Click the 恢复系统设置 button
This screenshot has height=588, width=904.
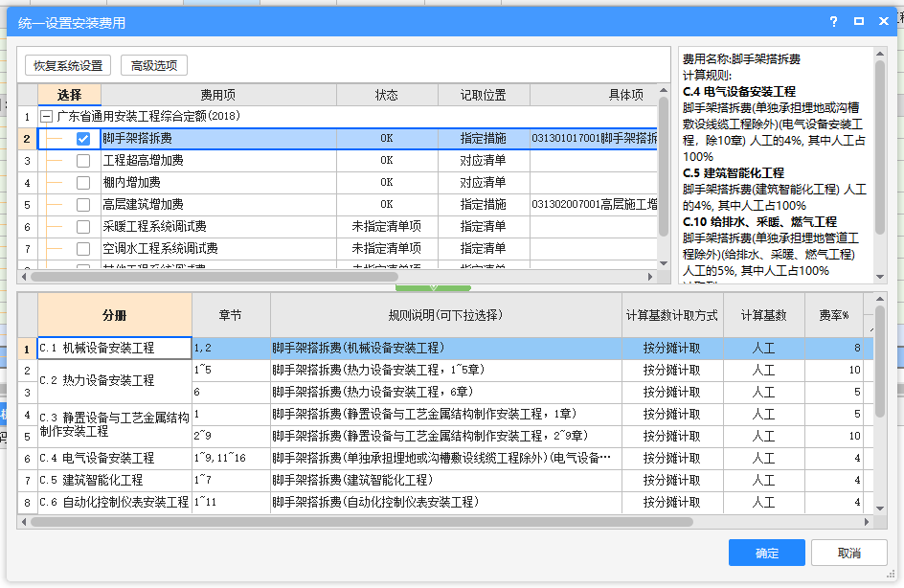(x=68, y=66)
